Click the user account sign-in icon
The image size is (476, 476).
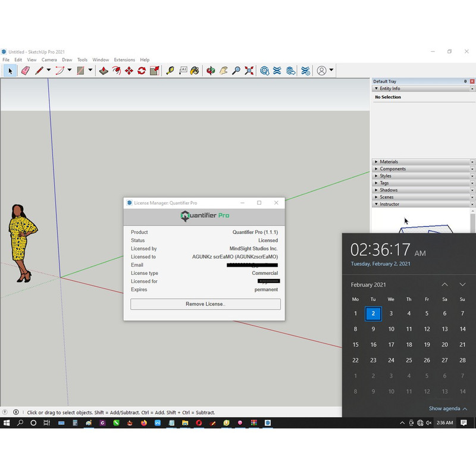tap(322, 71)
